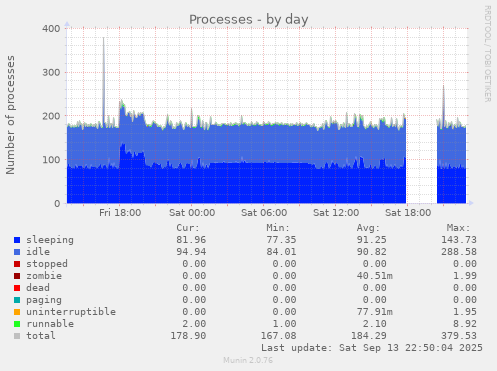Click zombie average value 40.51m
The width and height of the screenshot is (497, 371).
click(375, 276)
